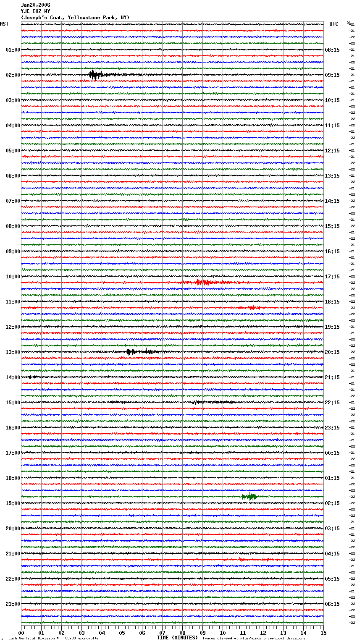Viewport: 357px width, 644px height.
Task: Select the 13:00 MST time label
Action: click(x=13, y=352)
